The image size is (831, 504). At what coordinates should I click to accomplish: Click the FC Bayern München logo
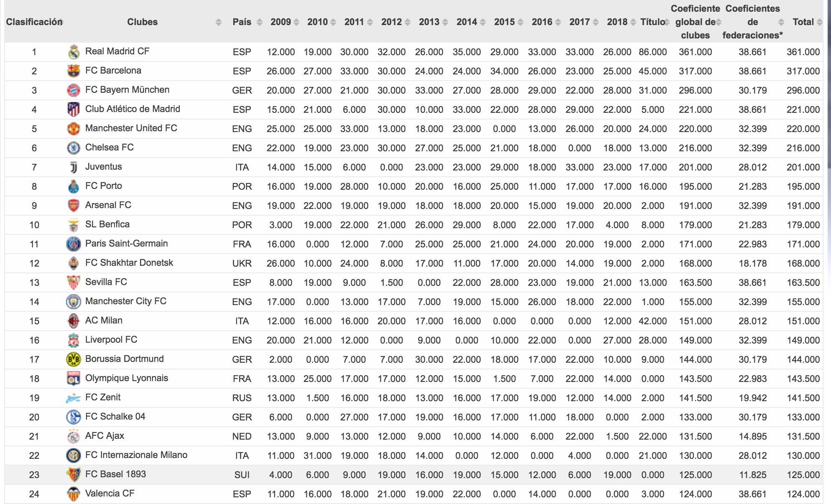coord(74,90)
